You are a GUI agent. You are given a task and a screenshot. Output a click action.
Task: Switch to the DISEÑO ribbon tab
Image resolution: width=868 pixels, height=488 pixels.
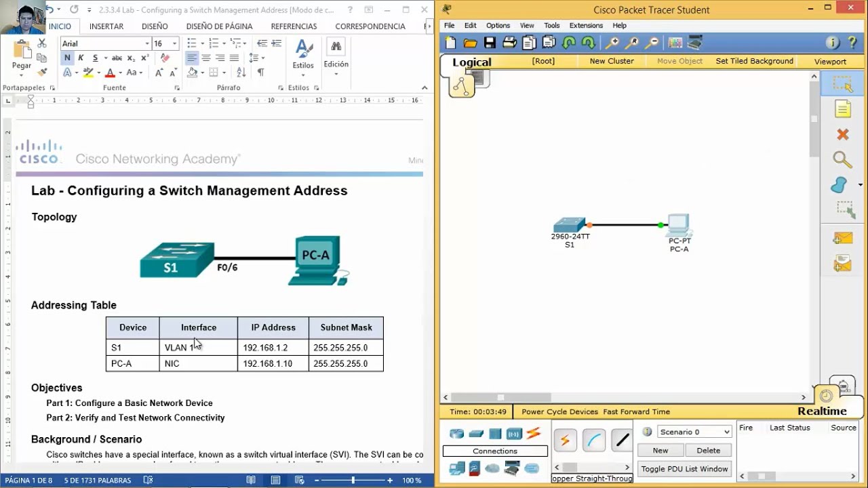pyautogui.click(x=155, y=26)
